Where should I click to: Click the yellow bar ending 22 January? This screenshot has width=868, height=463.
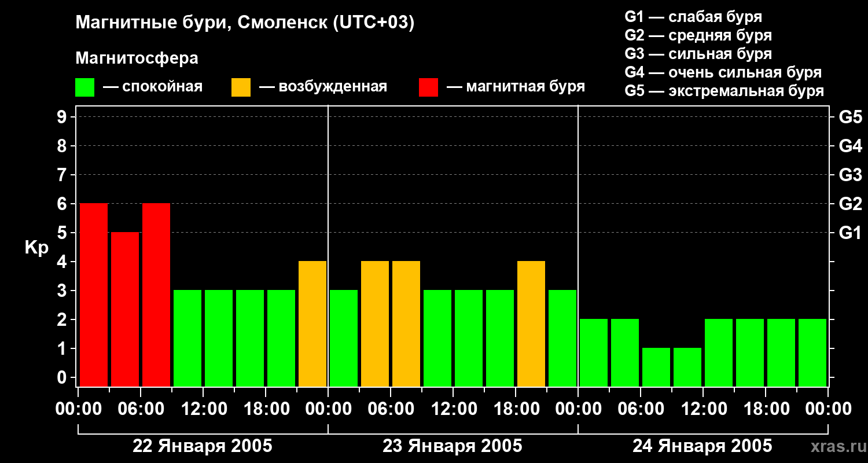tap(312, 324)
